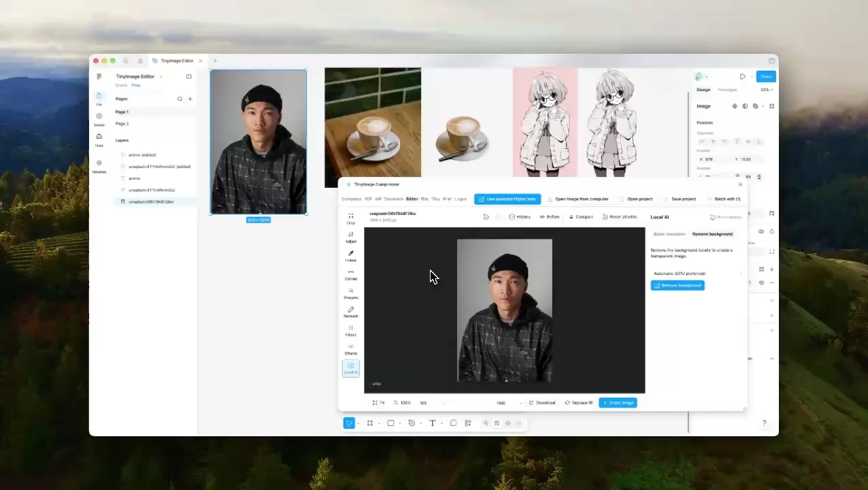Click the Save project button

pyautogui.click(x=680, y=199)
